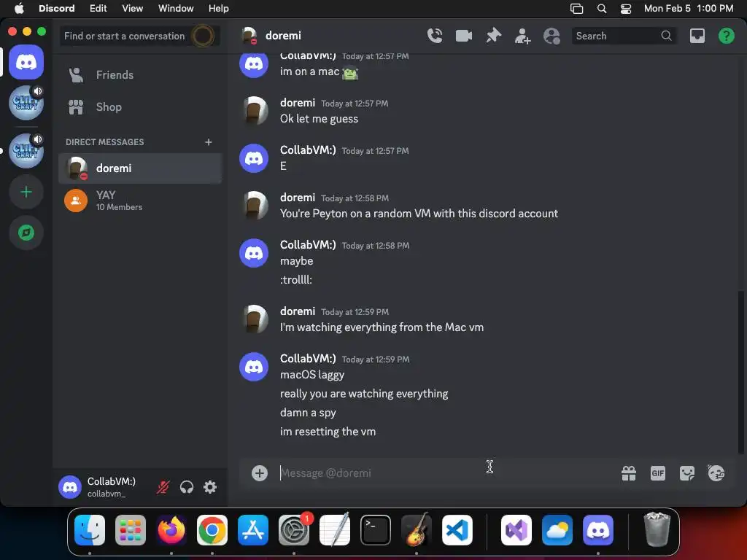Image resolution: width=747 pixels, height=560 pixels.
Task: Open Discord Help icon
Action: pyautogui.click(x=726, y=36)
